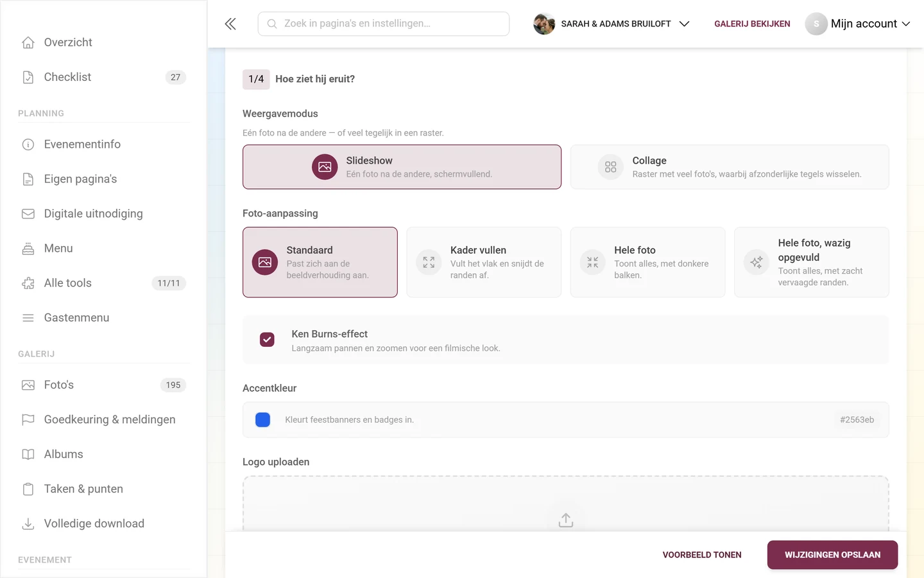Open the blue accent color swatch
This screenshot has width=924, height=578.
point(262,420)
